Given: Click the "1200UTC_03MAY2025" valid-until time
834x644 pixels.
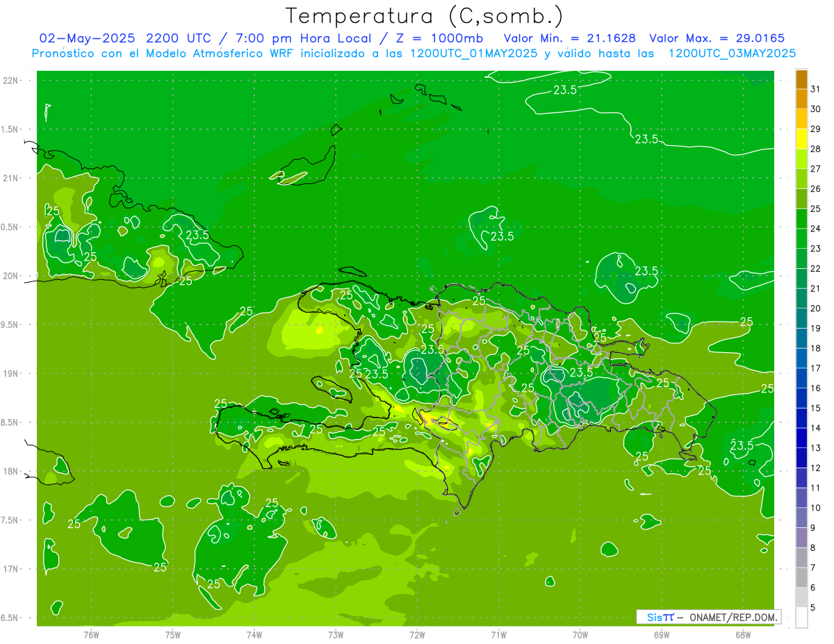Looking at the screenshot, I should coord(732,53).
